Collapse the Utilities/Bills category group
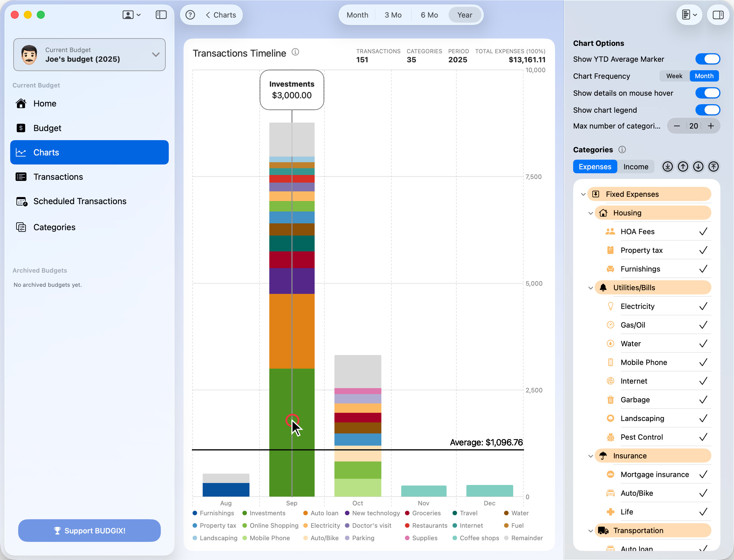This screenshot has height=560, width=734. coord(590,288)
